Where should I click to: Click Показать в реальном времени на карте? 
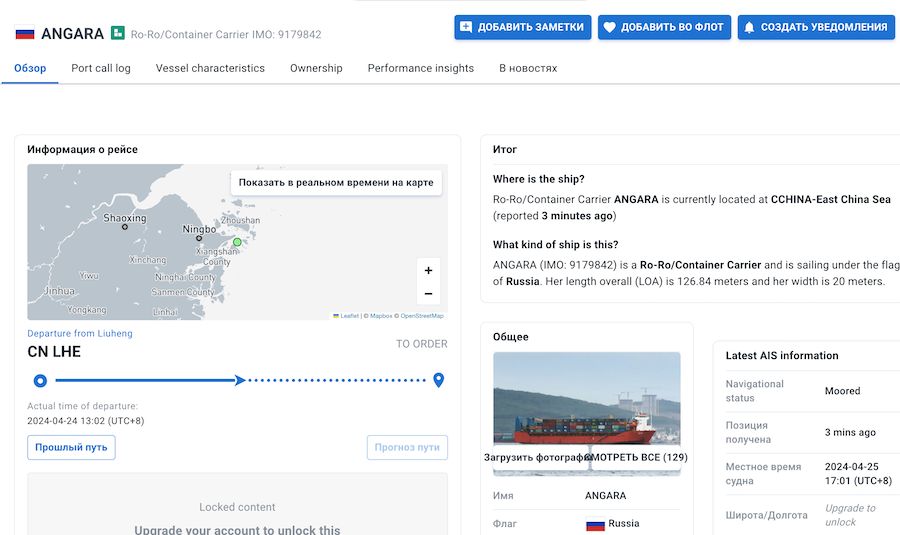336,183
